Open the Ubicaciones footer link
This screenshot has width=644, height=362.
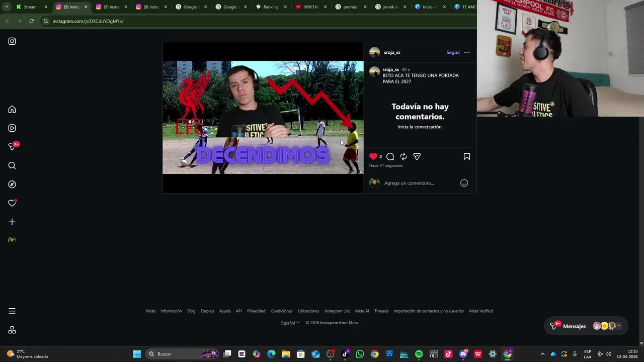(308, 311)
